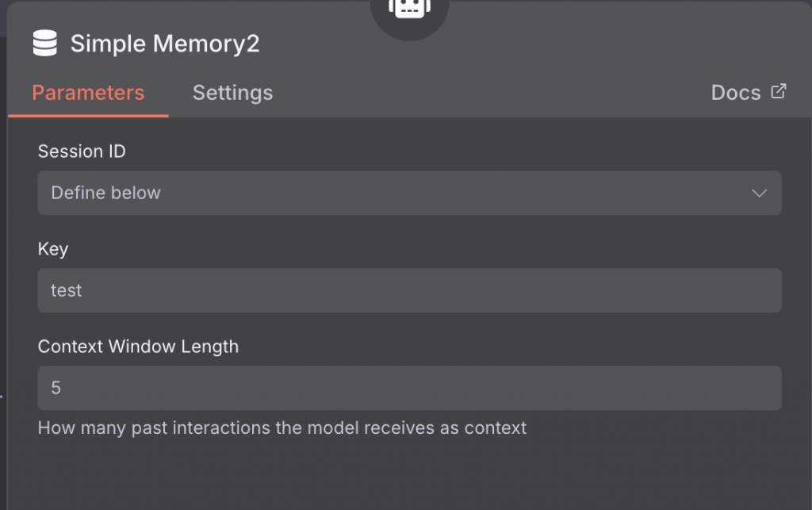Place cursor on the value "5"
The height and width of the screenshot is (510, 812).
coord(56,388)
